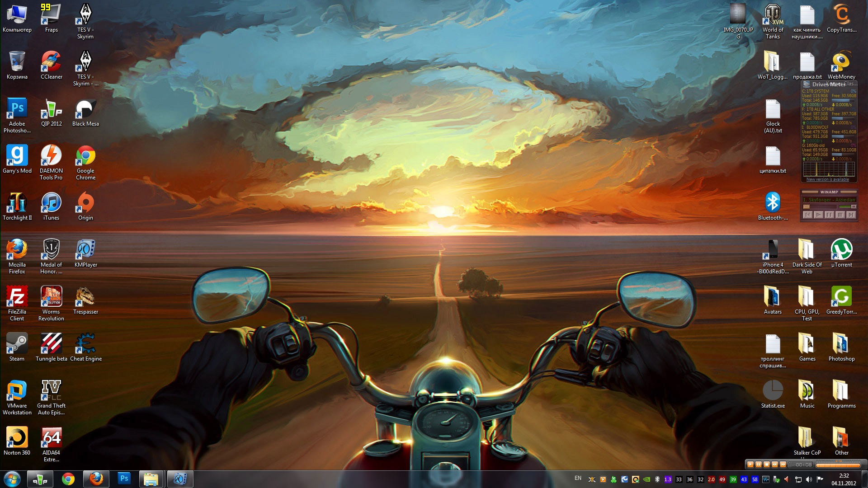Select the цитатки.txt file

pos(773,159)
